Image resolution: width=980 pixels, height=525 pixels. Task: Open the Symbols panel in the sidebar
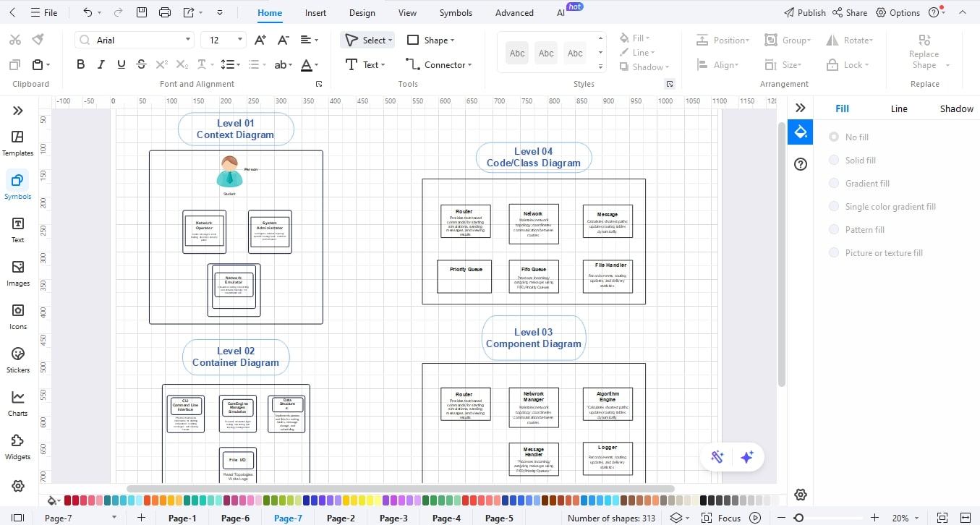click(17, 185)
